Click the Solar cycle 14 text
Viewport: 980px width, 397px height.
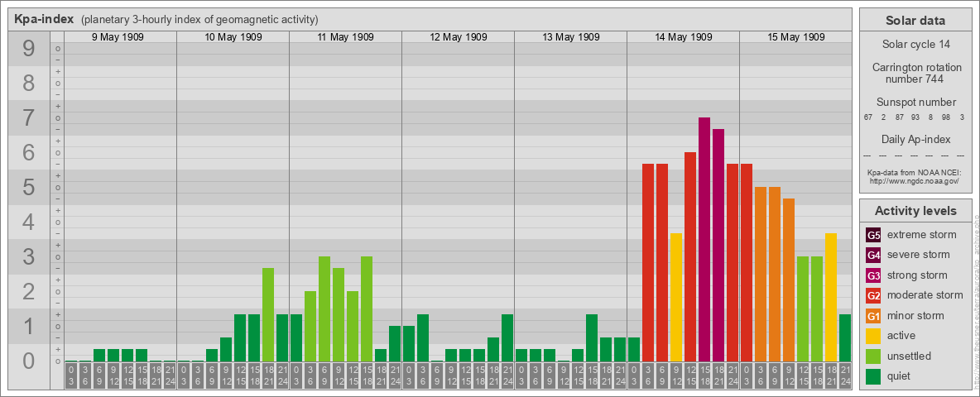(x=915, y=45)
